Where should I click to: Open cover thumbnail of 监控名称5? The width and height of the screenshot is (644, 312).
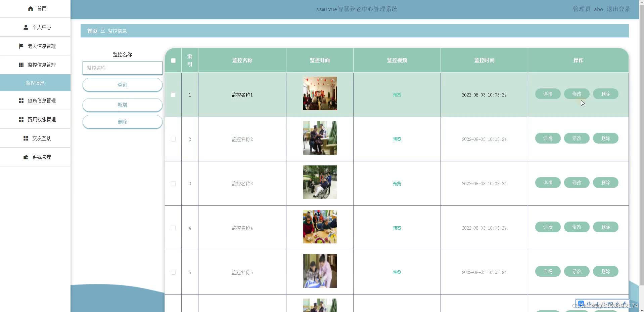coord(320,271)
